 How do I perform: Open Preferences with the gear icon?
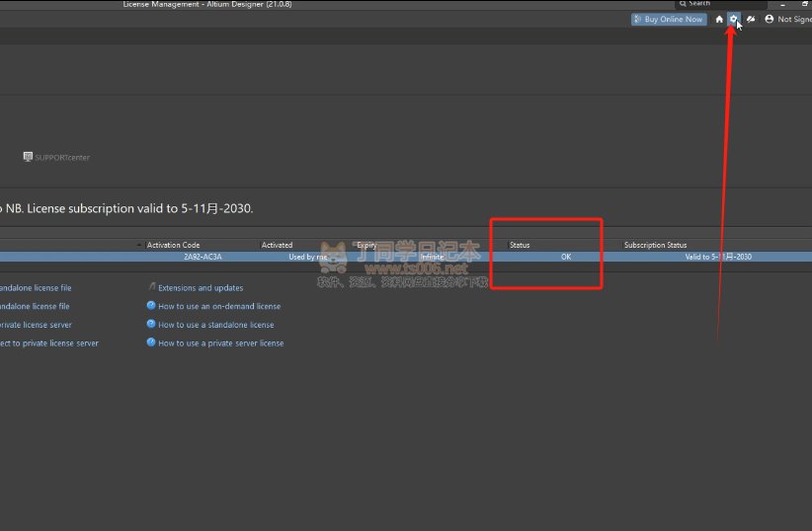coord(733,19)
